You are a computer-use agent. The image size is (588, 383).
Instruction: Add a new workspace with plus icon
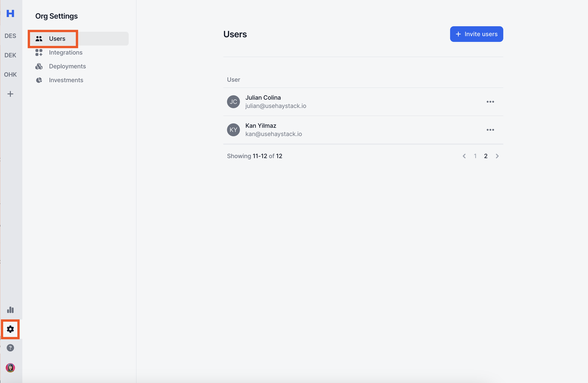(10, 94)
